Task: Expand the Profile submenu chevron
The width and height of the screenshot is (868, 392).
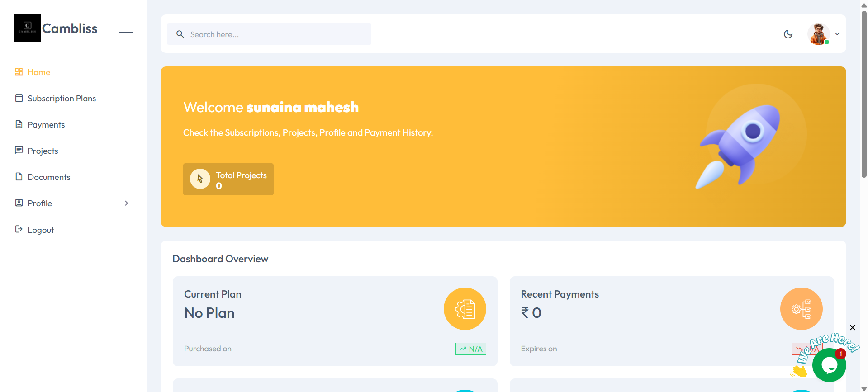Action: [127, 203]
